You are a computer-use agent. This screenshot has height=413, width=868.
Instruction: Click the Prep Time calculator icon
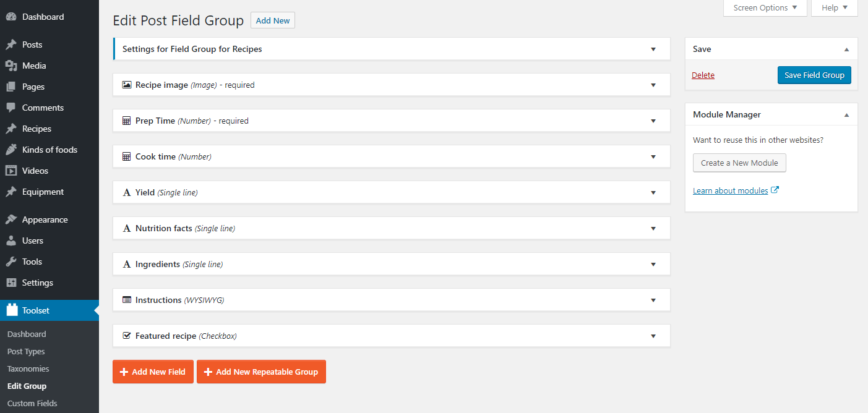click(127, 121)
